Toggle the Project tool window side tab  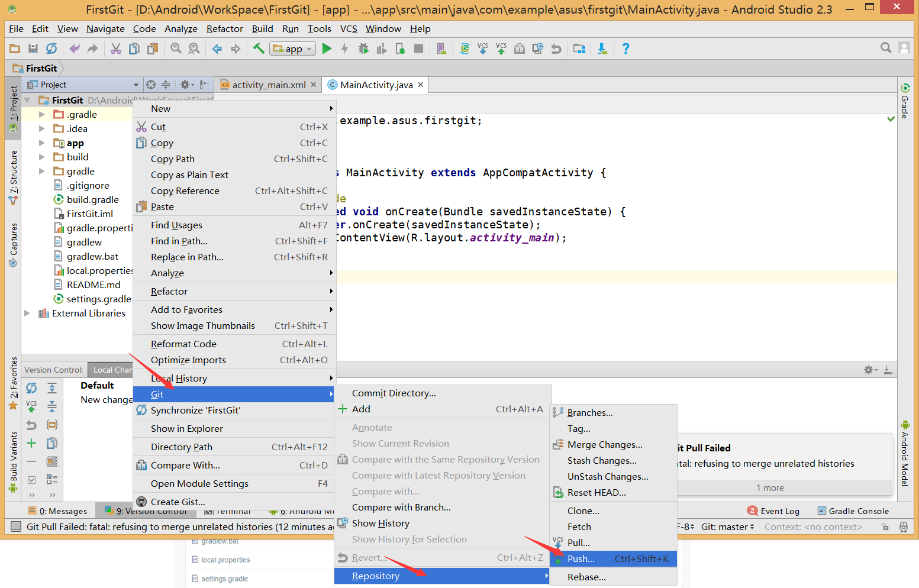click(14, 108)
